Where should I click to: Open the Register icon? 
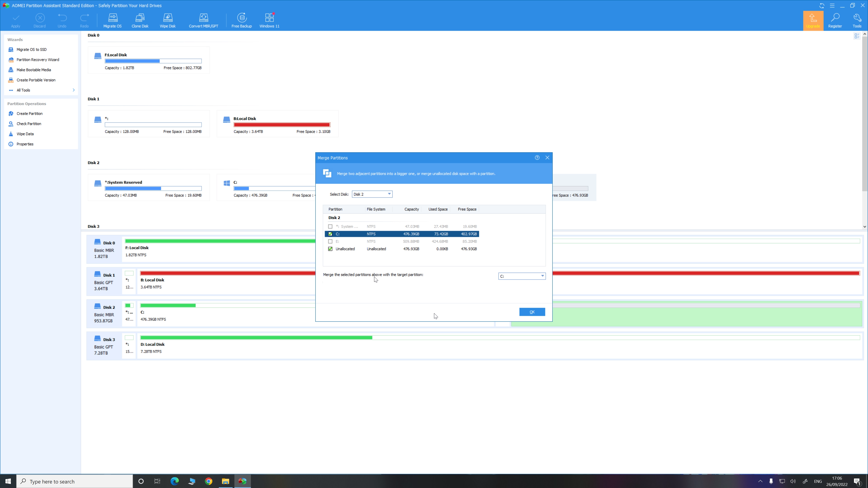click(835, 20)
